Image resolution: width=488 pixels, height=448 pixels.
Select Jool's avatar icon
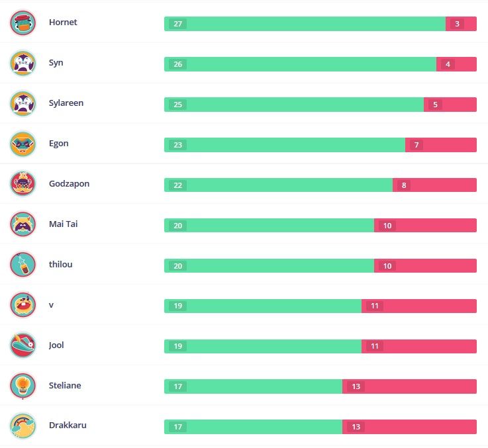tap(23, 345)
